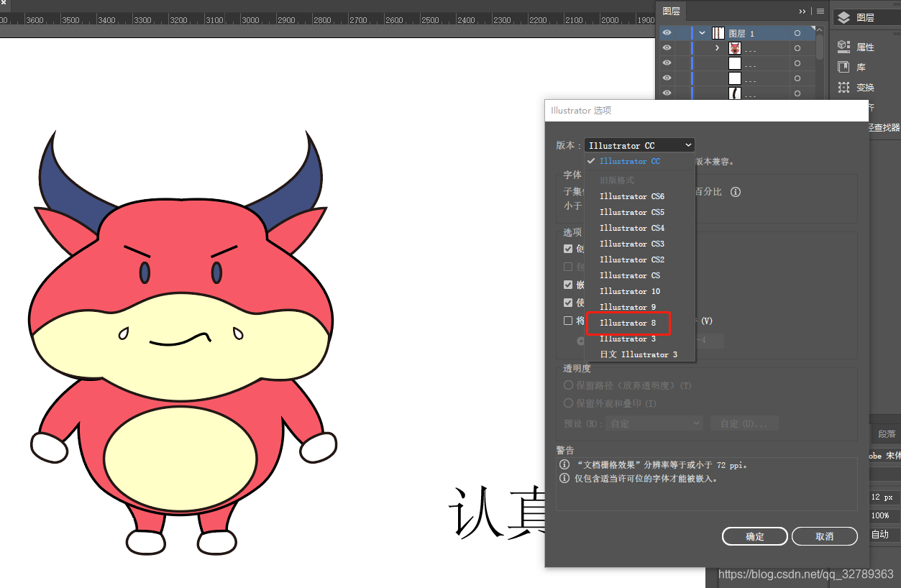Hide the bull-face sublayer via eye icon
The image size is (901, 588).
pos(667,48)
